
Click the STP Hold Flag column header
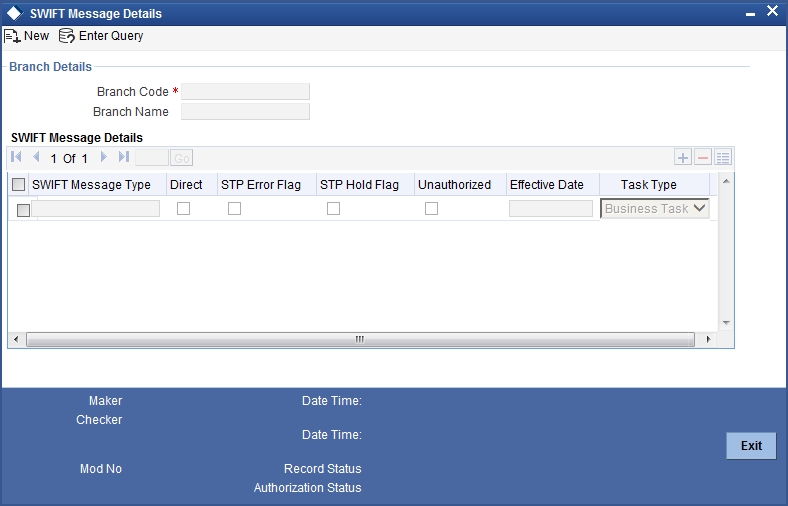pos(359,184)
